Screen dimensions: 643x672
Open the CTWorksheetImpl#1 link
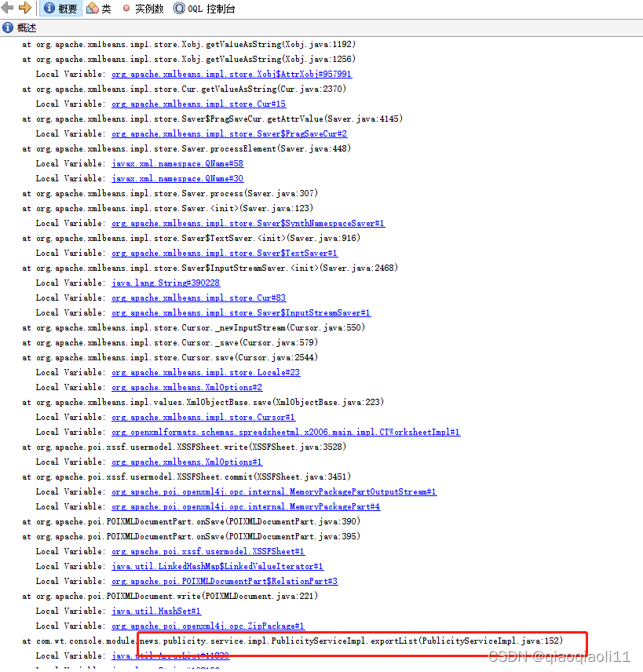pos(286,432)
